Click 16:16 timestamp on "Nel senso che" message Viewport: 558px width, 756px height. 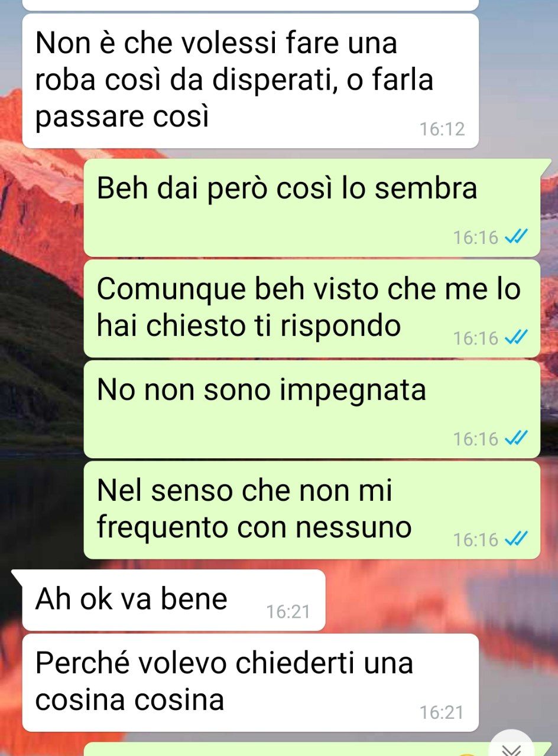pyautogui.click(x=476, y=539)
